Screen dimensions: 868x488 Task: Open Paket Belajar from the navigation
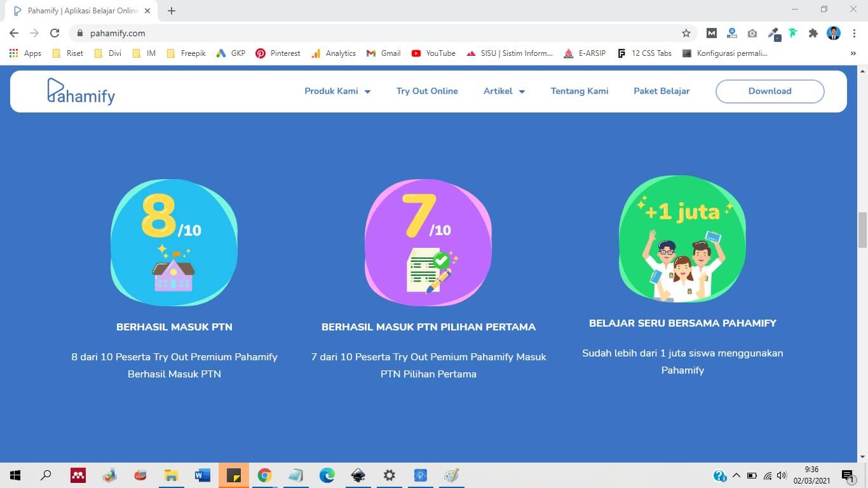pos(661,91)
